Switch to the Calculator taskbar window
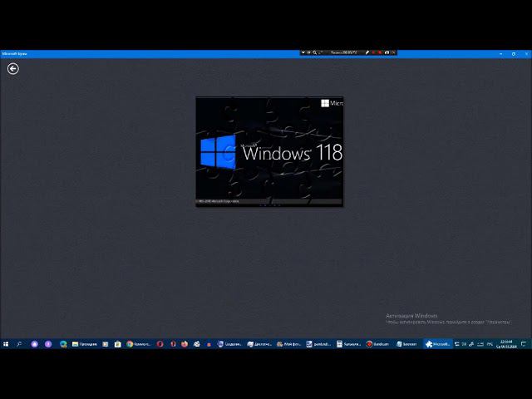The width and height of the screenshot is (532, 399). click(x=348, y=344)
